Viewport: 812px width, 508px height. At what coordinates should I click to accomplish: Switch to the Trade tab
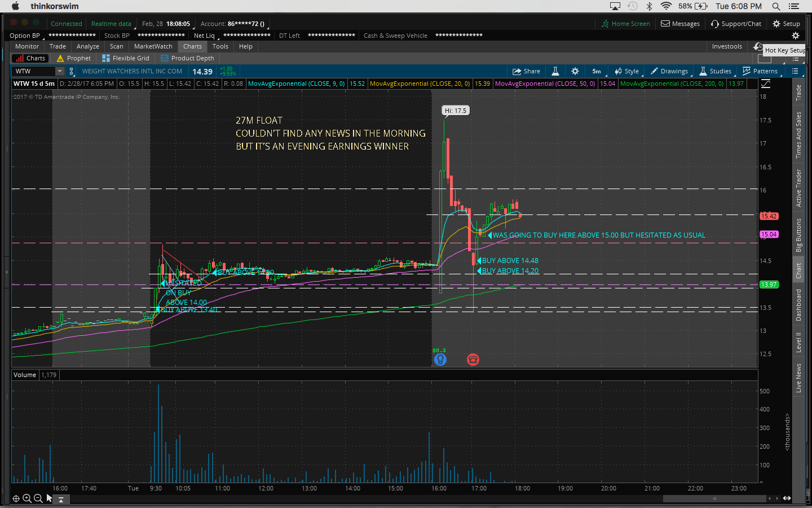58,46
